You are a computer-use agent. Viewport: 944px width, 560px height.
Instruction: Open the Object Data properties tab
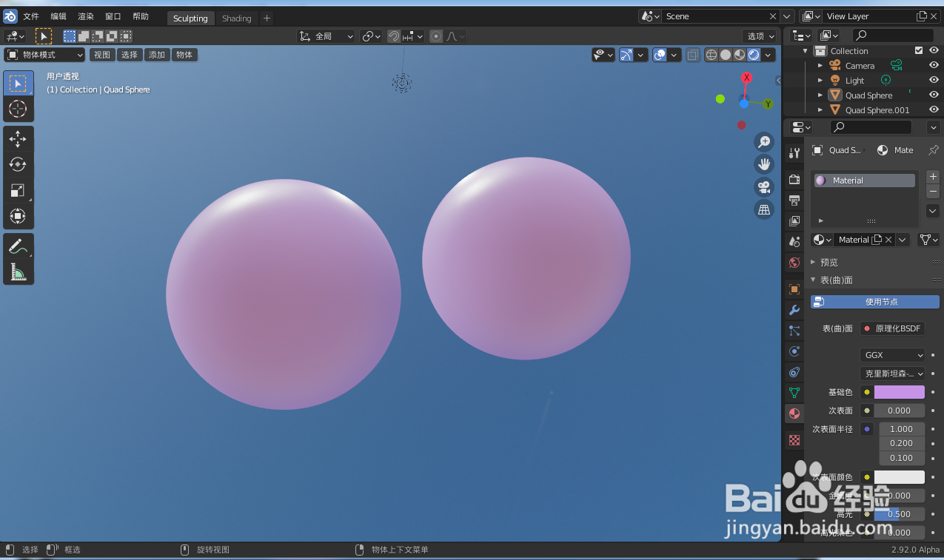(x=794, y=393)
